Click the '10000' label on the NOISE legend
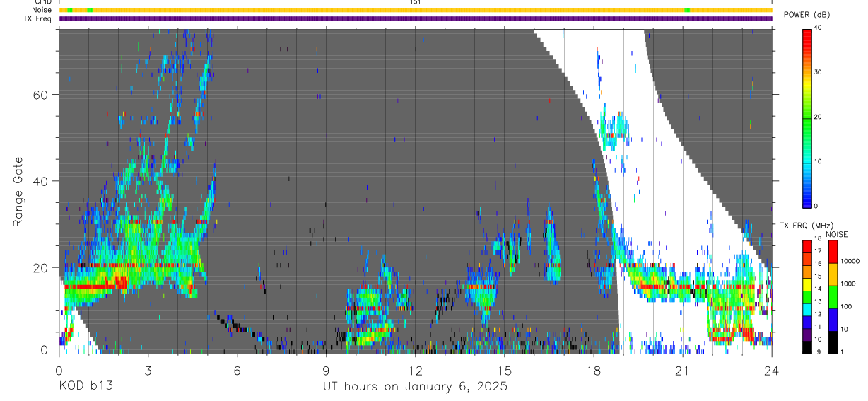Viewport: 868px width, 401px height. coord(850,262)
